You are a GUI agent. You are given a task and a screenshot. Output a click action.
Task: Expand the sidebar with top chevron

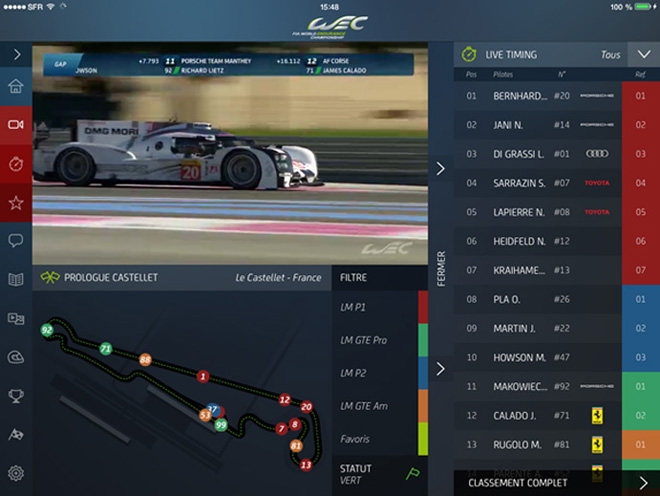pyautogui.click(x=16, y=54)
